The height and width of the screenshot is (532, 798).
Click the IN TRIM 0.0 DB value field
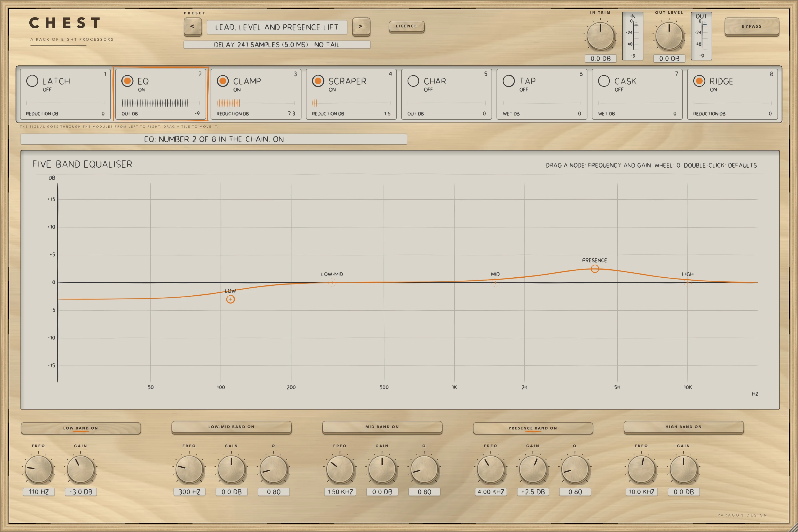point(600,58)
